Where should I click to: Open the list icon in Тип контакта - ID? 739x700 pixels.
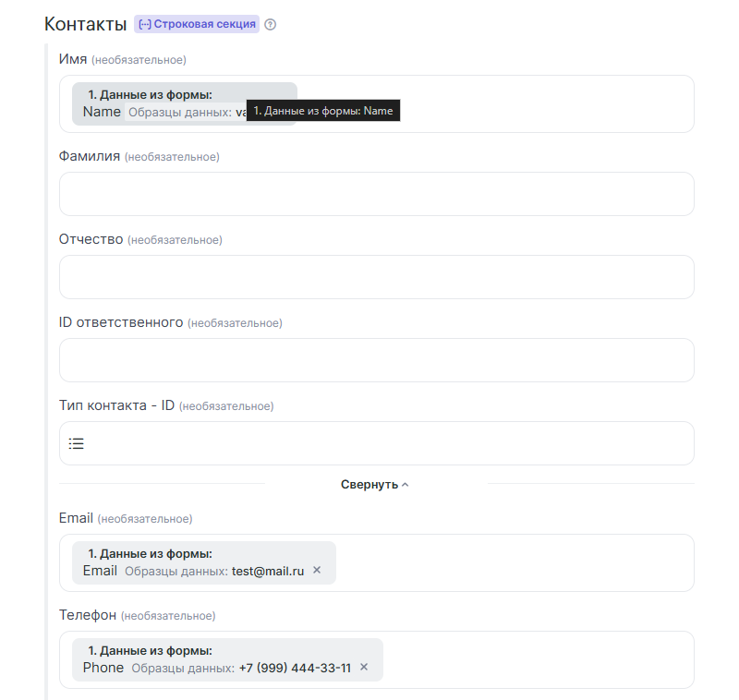(77, 444)
